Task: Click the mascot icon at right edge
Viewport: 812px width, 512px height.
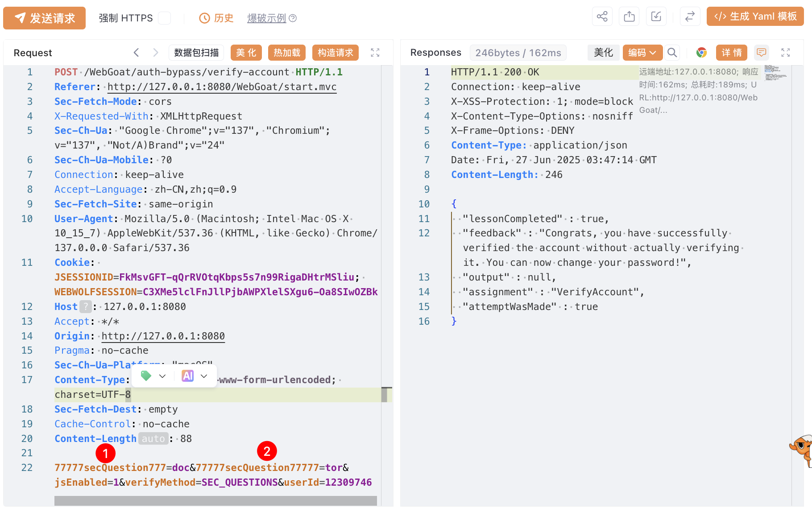Action: 802,450
